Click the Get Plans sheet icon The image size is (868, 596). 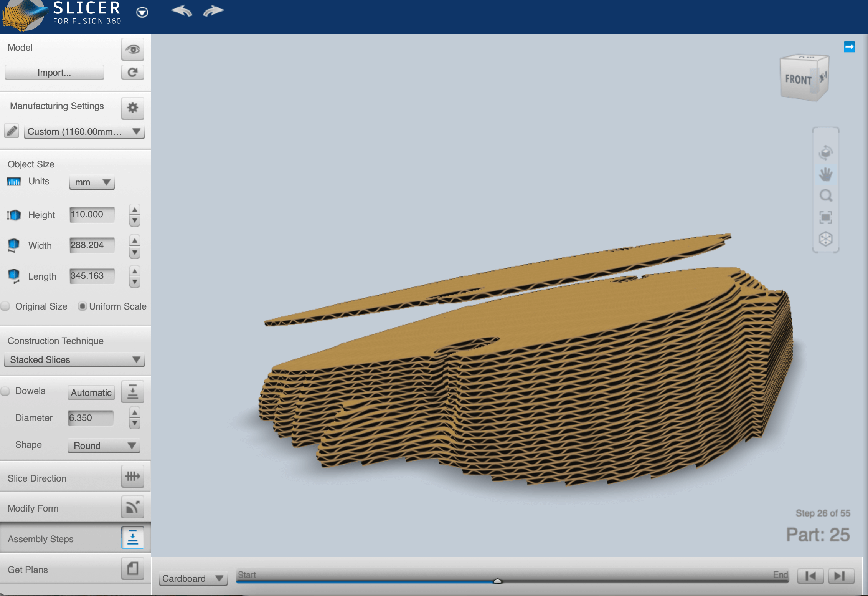click(x=133, y=568)
